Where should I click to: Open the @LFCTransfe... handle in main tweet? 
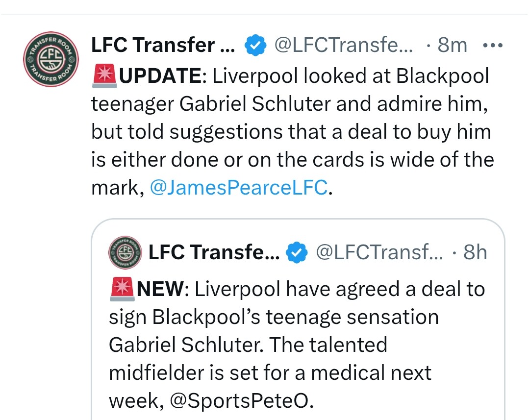[344, 45]
